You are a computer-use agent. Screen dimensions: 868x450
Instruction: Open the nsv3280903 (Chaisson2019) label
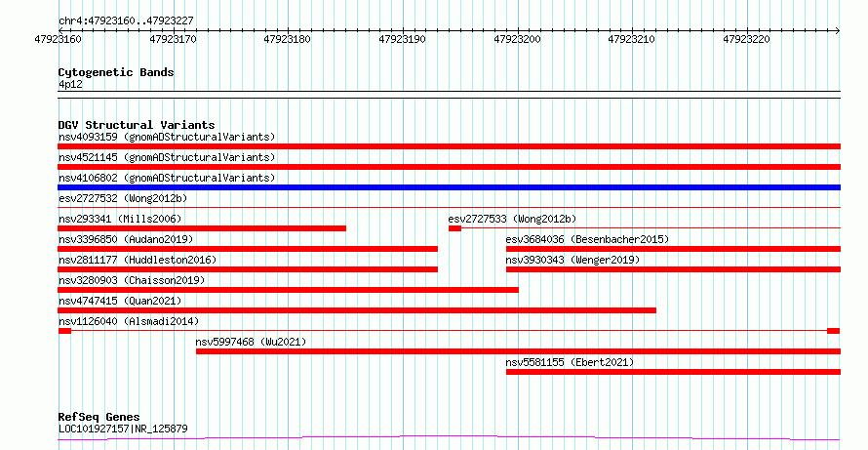[132, 280]
